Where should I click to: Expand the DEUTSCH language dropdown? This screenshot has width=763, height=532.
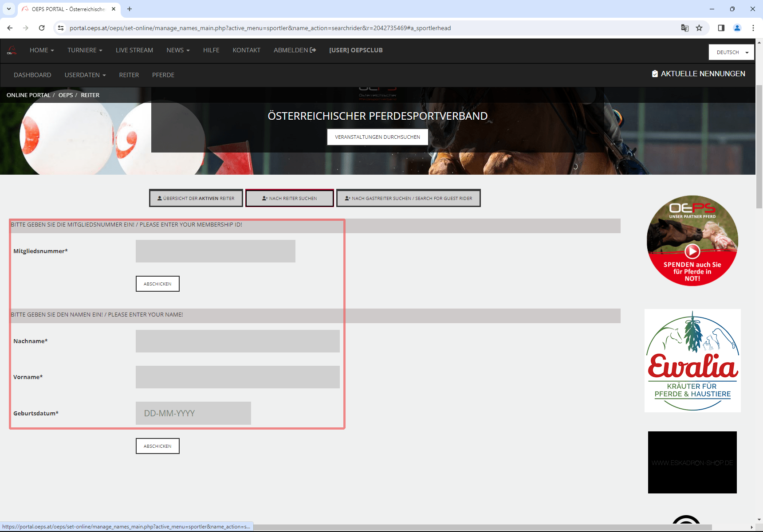(731, 52)
